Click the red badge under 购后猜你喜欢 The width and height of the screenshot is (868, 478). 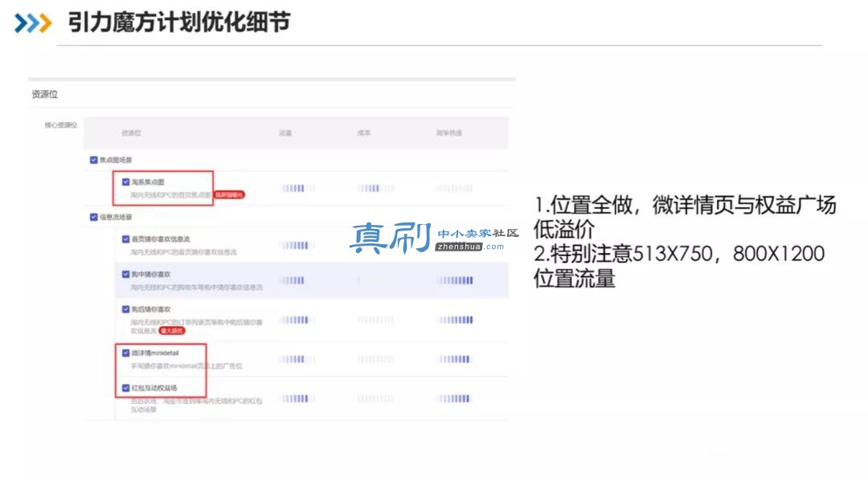[172, 331]
